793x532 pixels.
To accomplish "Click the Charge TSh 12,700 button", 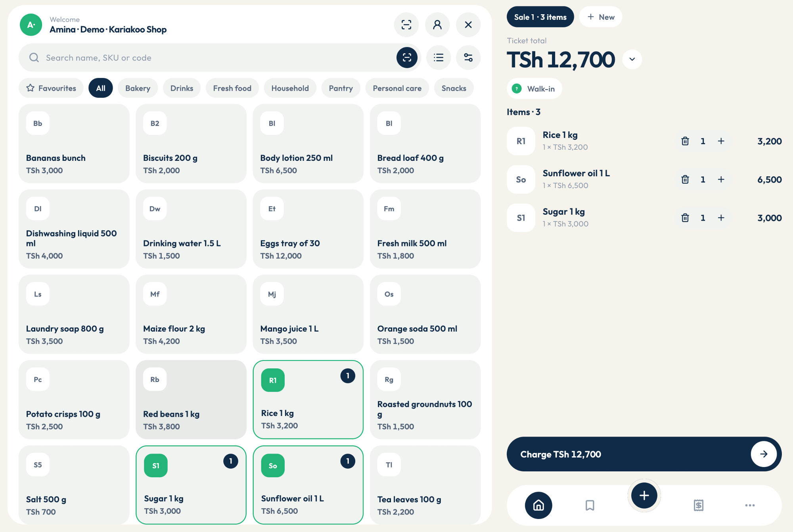I will coord(644,454).
